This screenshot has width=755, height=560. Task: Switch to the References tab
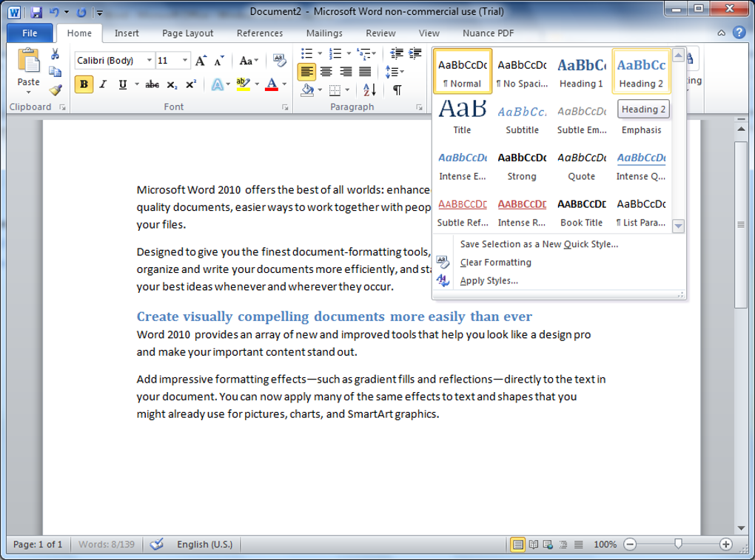[x=260, y=33]
